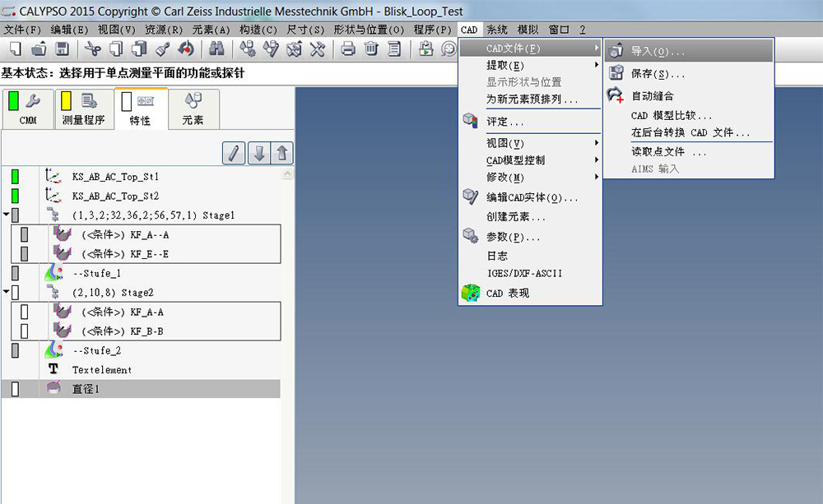Image resolution: width=823 pixels, height=504 pixels.
Task: Choose 导入(O)... from the CAD文件 submenu
Action: pos(689,51)
